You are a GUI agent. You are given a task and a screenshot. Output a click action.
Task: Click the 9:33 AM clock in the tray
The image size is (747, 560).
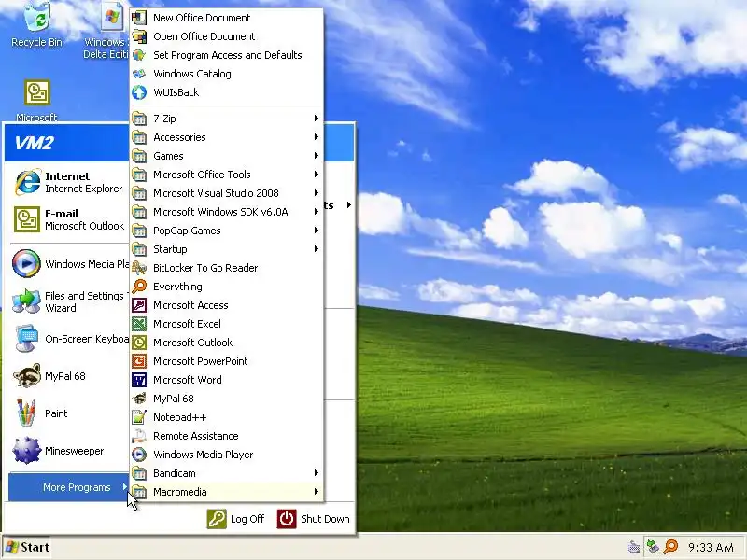click(x=711, y=547)
